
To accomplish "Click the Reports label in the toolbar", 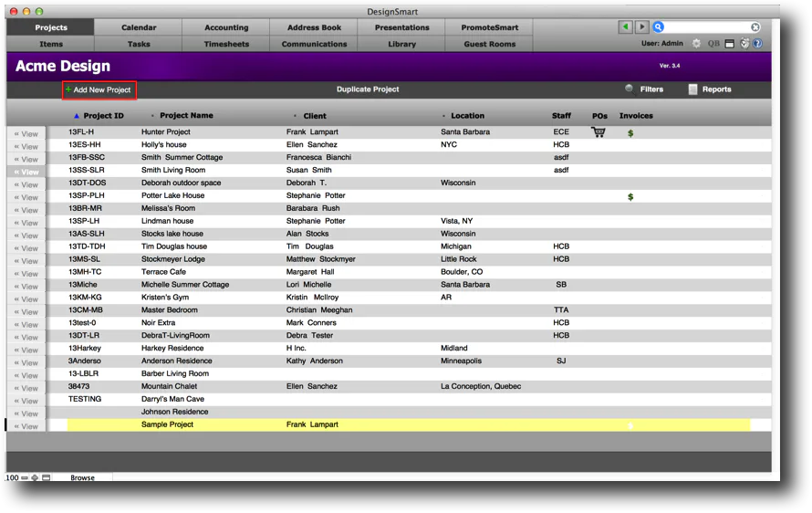I will coord(717,89).
